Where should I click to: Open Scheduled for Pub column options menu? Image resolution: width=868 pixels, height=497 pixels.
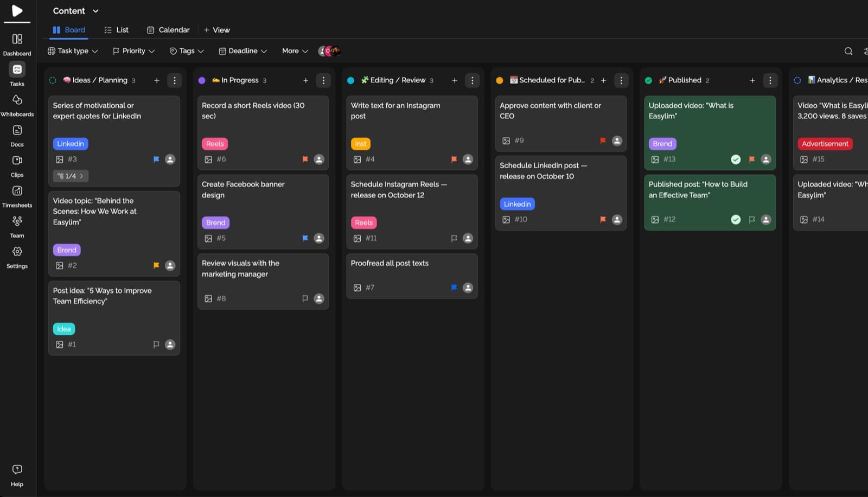(x=621, y=80)
